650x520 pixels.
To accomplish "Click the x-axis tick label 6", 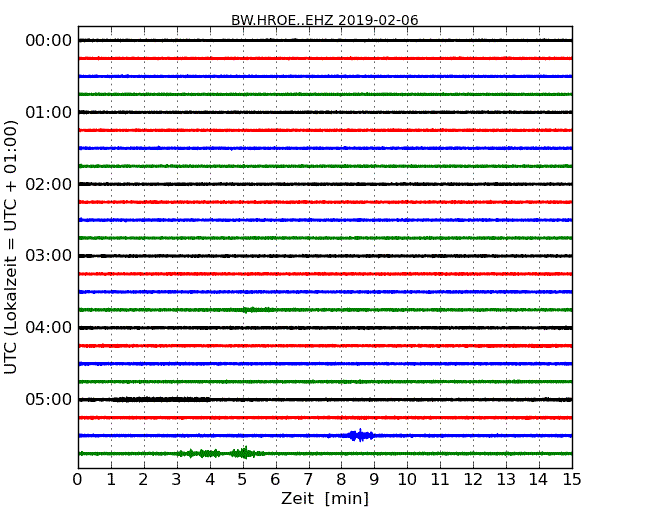I will 275,480.
